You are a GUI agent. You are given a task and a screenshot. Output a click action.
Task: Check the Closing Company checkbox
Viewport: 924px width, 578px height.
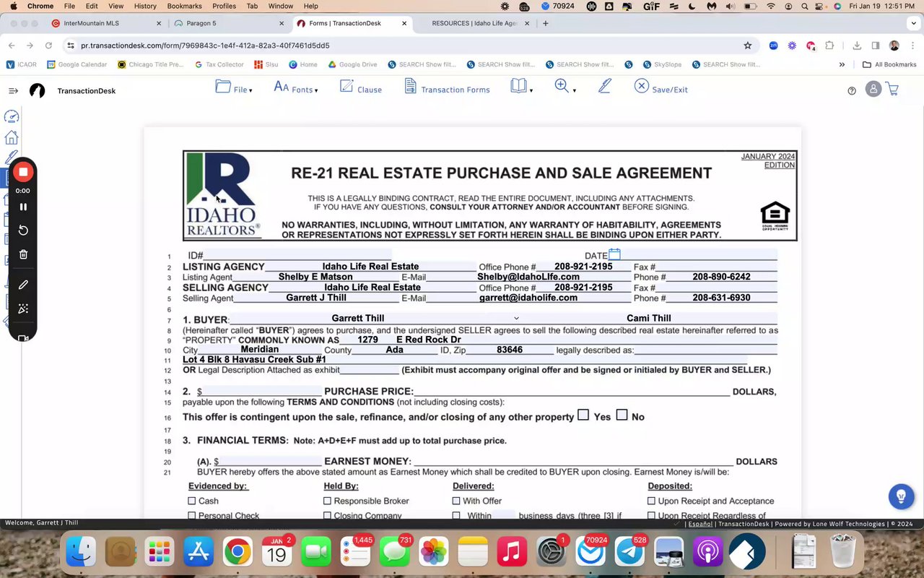pyautogui.click(x=327, y=516)
